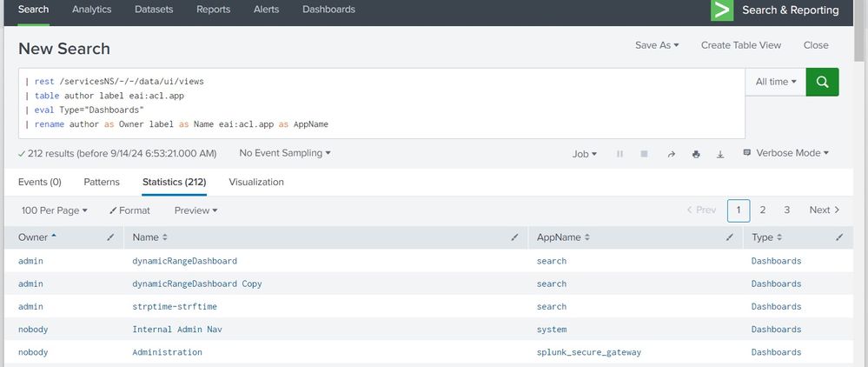
Task: Change the 100 Per Page setting
Action: [x=54, y=210]
